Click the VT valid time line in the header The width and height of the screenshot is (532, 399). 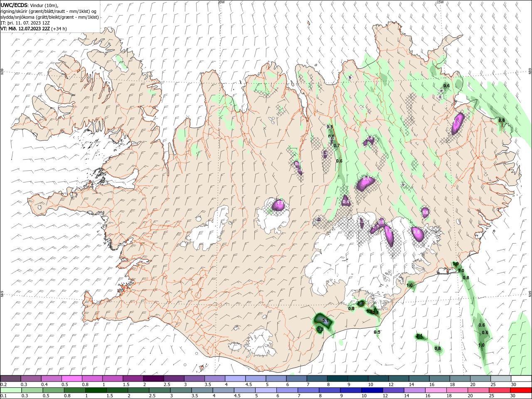pos(34,29)
